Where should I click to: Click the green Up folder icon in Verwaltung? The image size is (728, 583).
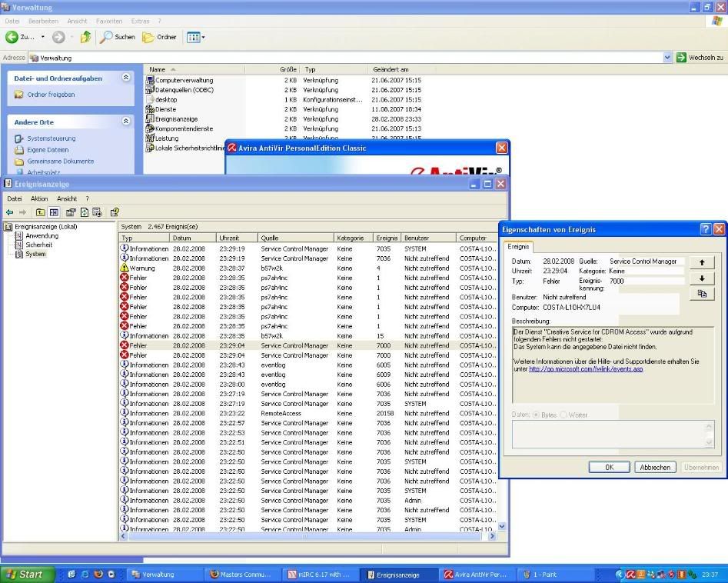[x=85, y=37]
